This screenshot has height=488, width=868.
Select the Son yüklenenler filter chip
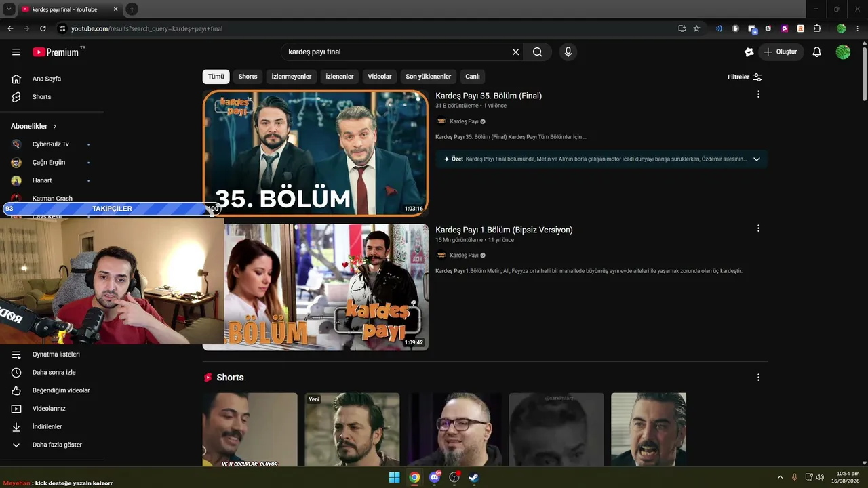click(429, 77)
